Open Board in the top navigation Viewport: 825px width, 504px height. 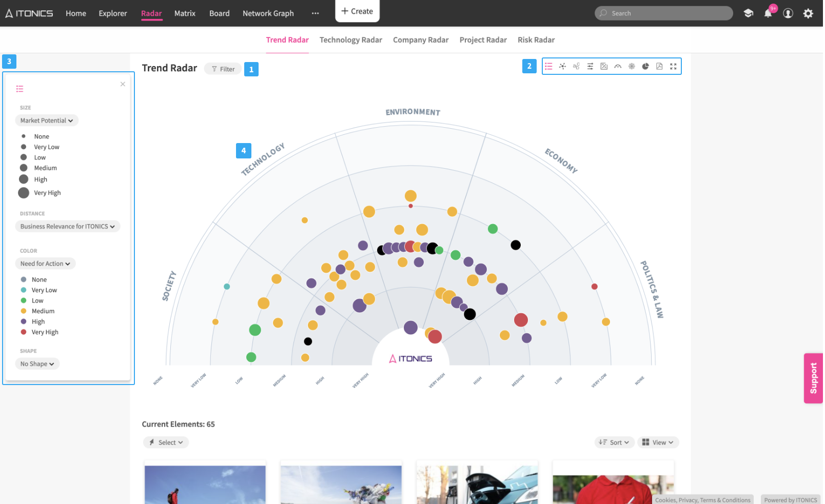pos(220,13)
